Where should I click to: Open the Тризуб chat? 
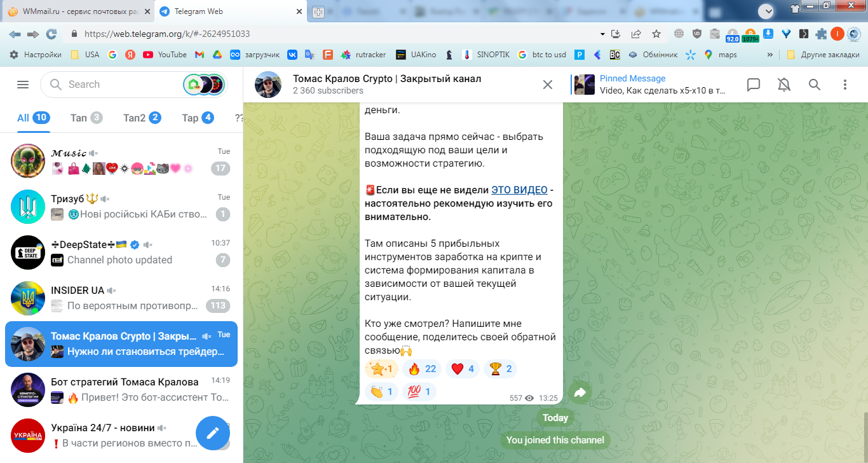point(121,207)
